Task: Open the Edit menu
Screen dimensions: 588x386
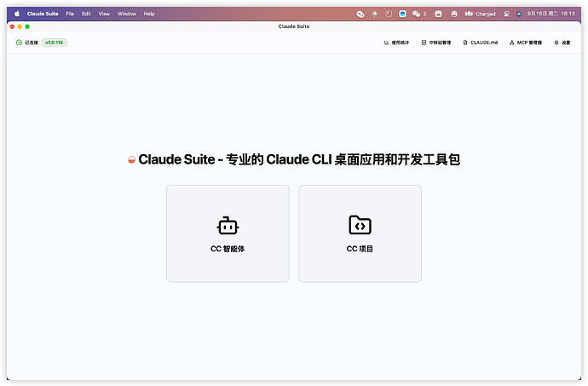Action: (x=86, y=14)
